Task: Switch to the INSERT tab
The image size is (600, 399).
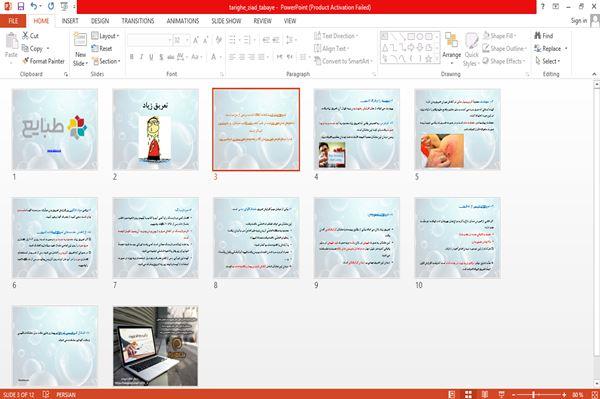Action: click(70, 21)
